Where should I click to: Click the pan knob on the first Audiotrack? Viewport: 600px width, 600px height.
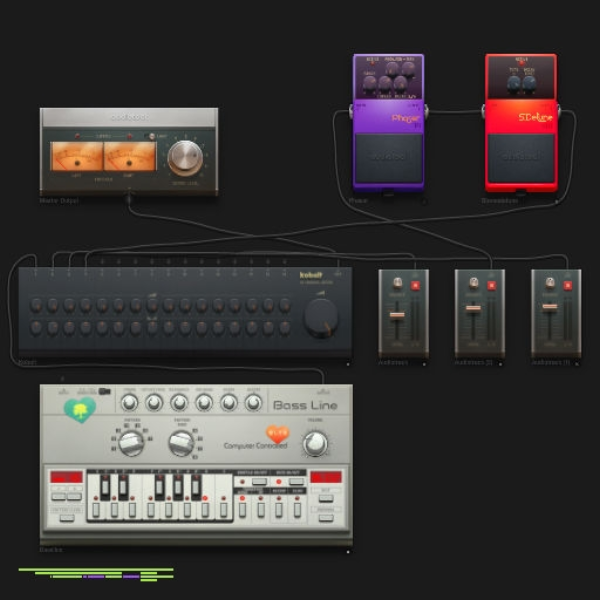coord(398,283)
